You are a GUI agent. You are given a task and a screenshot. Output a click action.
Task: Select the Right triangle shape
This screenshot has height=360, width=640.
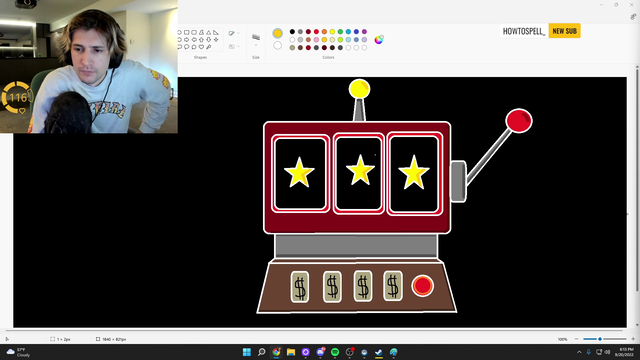(216, 33)
